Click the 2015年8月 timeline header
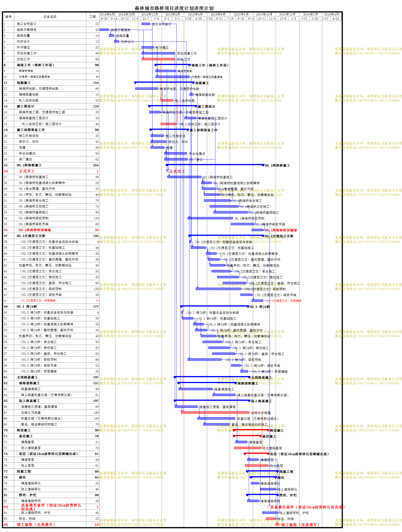Image resolution: width=402 pixels, height=532 pixels. coord(241,14)
